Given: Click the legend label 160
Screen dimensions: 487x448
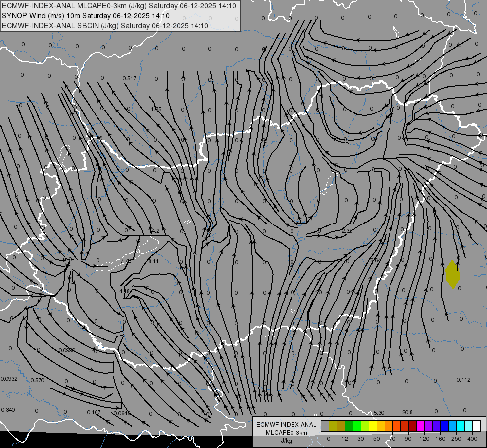Looking at the screenshot, I should [440, 439].
